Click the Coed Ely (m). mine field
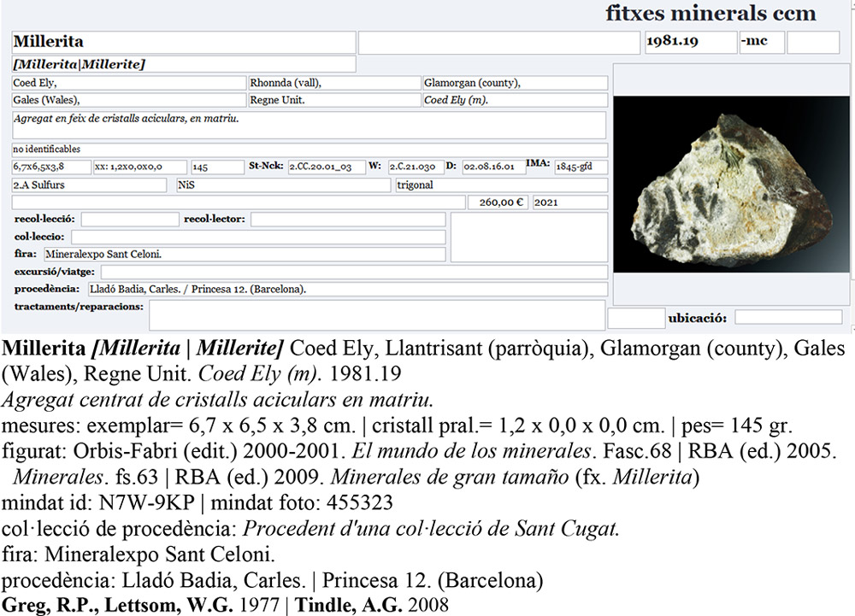Viewport: 855px width, 616px height. click(x=515, y=100)
